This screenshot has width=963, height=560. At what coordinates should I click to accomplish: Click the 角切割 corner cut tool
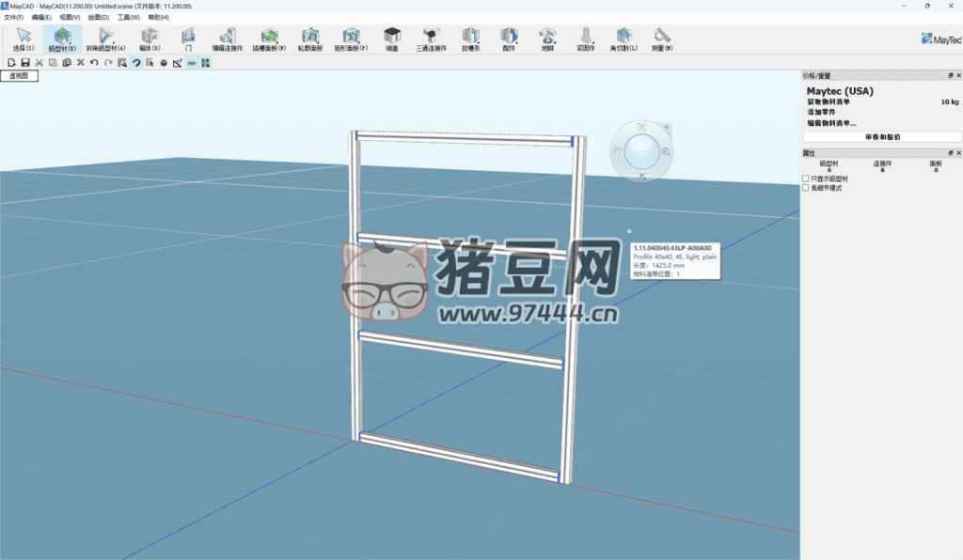[x=624, y=39]
